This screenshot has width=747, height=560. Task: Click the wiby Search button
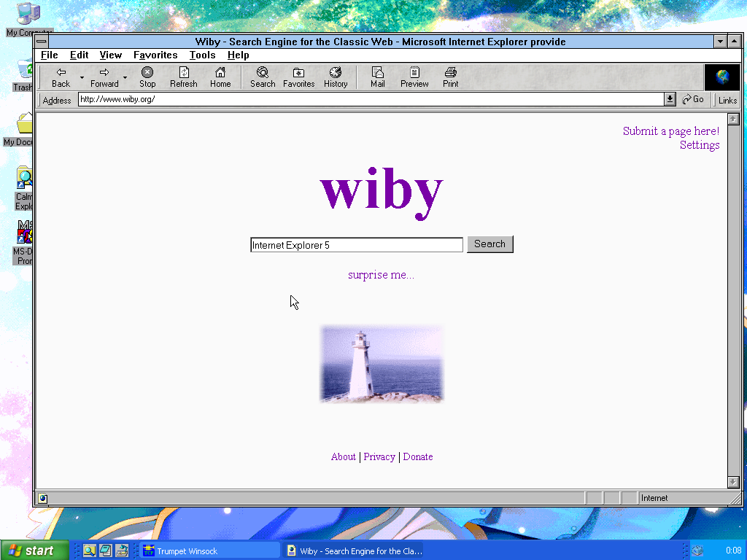pos(489,244)
